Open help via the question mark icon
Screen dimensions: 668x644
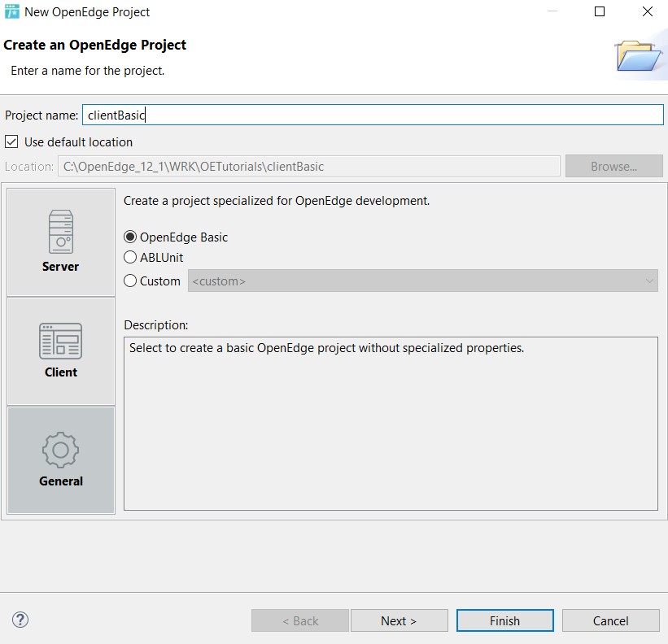(20, 620)
